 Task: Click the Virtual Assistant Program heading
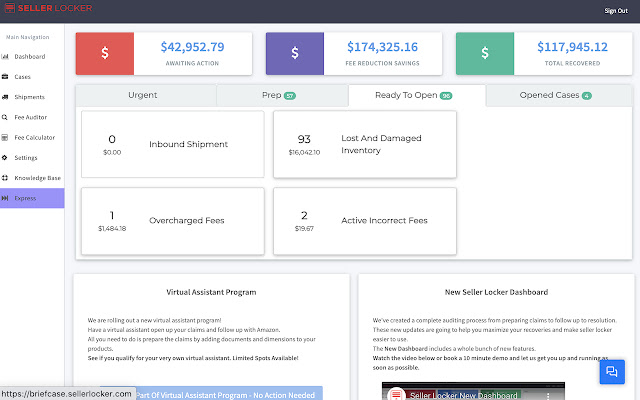pos(211,292)
